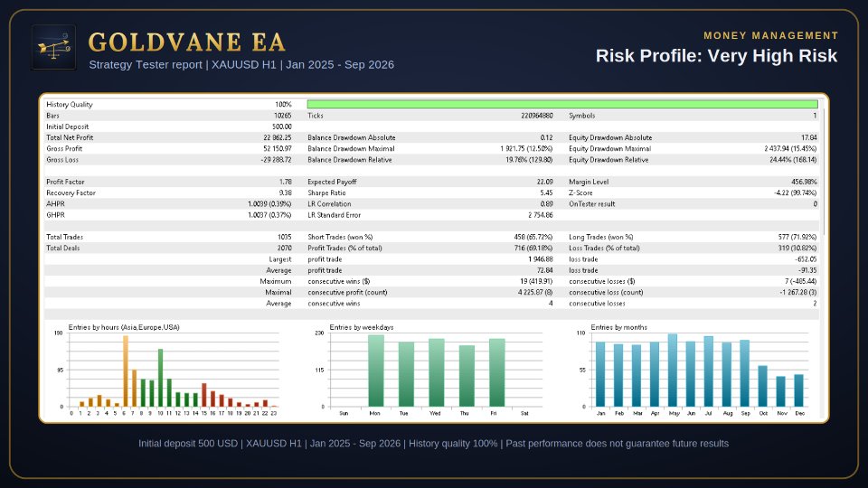Click the Entries by months chart title

618,327
